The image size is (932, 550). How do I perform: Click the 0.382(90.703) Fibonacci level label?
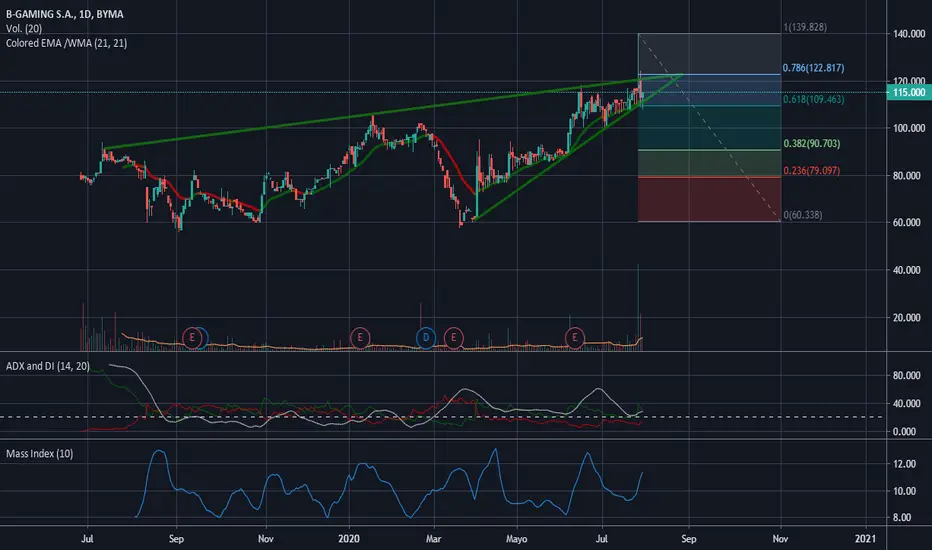coord(811,143)
